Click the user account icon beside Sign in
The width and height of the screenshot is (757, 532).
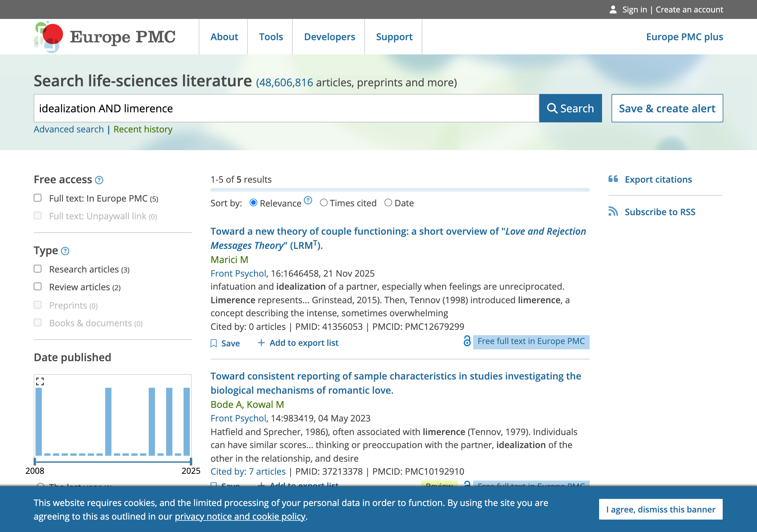pos(613,9)
